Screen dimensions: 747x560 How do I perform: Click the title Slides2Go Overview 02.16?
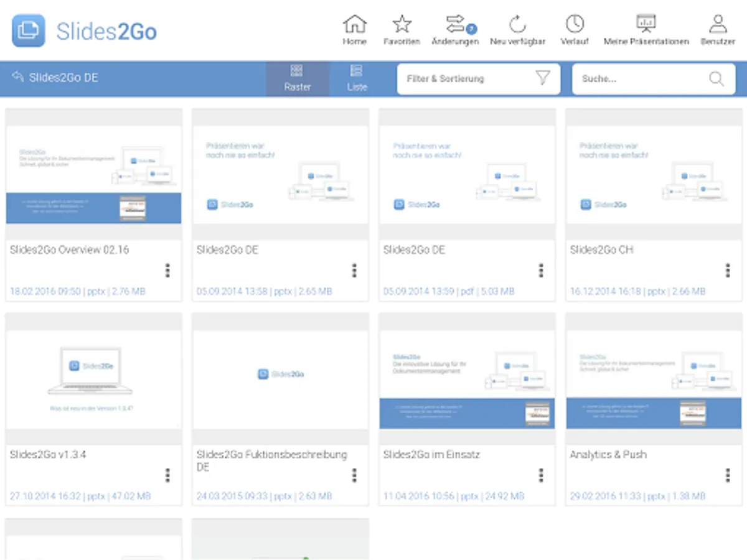pos(70,250)
